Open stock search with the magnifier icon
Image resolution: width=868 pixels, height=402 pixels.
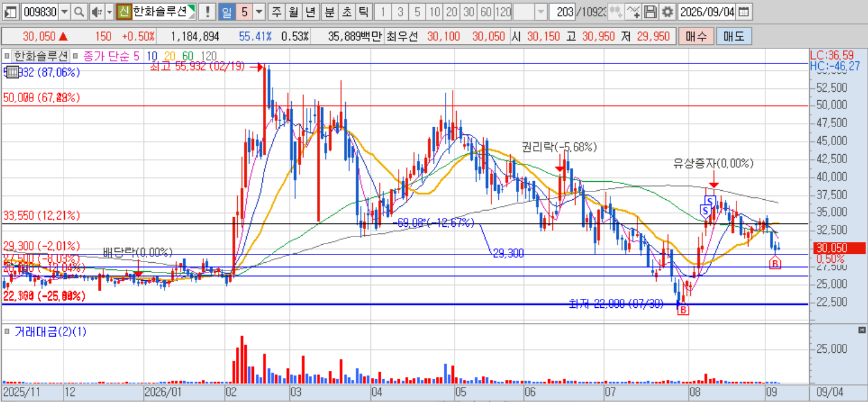coord(79,11)
